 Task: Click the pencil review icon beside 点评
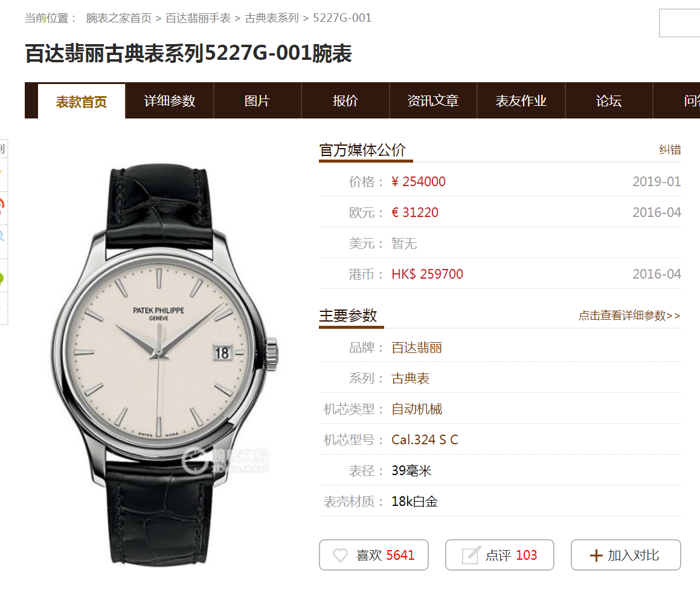[470, 555]
